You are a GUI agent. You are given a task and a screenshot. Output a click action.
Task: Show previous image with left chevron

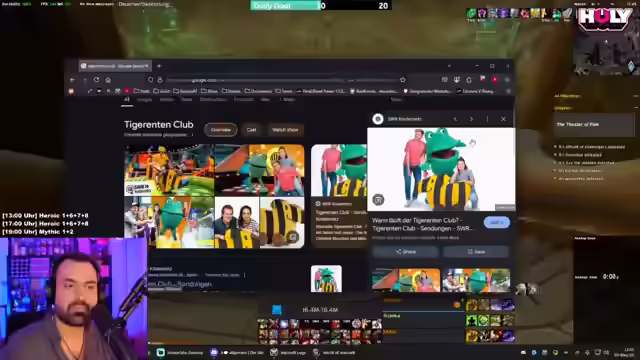click(455, 119)
